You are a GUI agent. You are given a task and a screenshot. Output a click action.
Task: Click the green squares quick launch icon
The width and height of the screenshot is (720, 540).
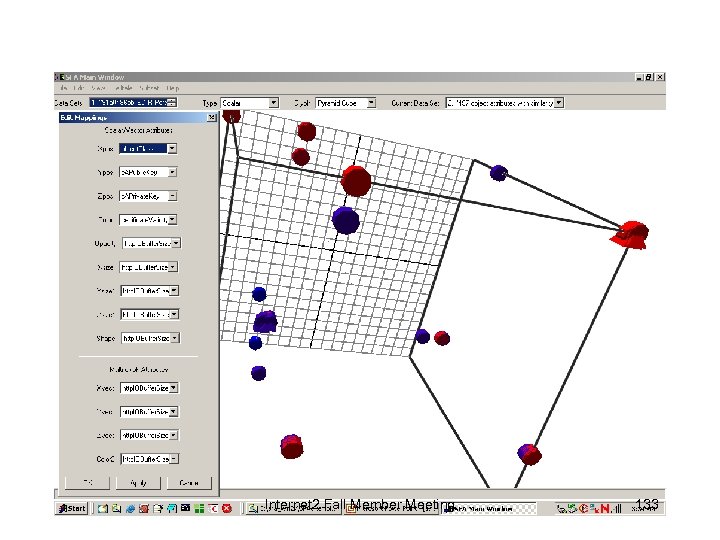(199, 508)
